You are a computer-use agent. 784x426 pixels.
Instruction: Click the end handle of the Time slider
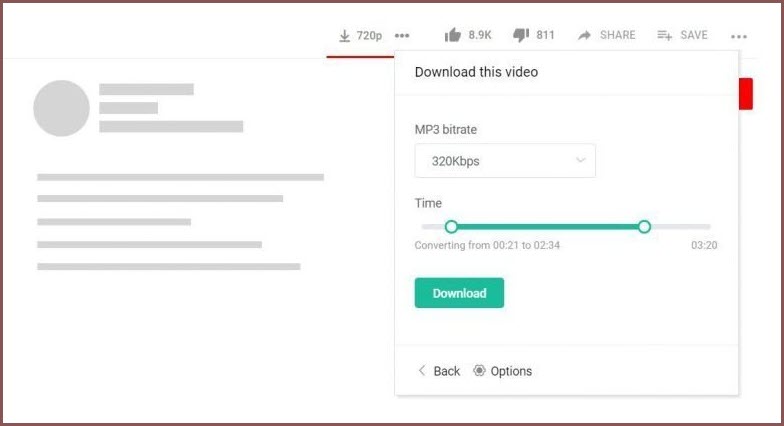[x=644, y=227]
